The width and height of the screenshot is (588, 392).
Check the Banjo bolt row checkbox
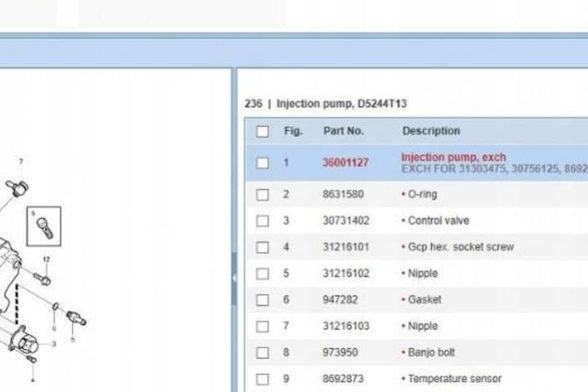pyautogui.click(x=263, y=353)
